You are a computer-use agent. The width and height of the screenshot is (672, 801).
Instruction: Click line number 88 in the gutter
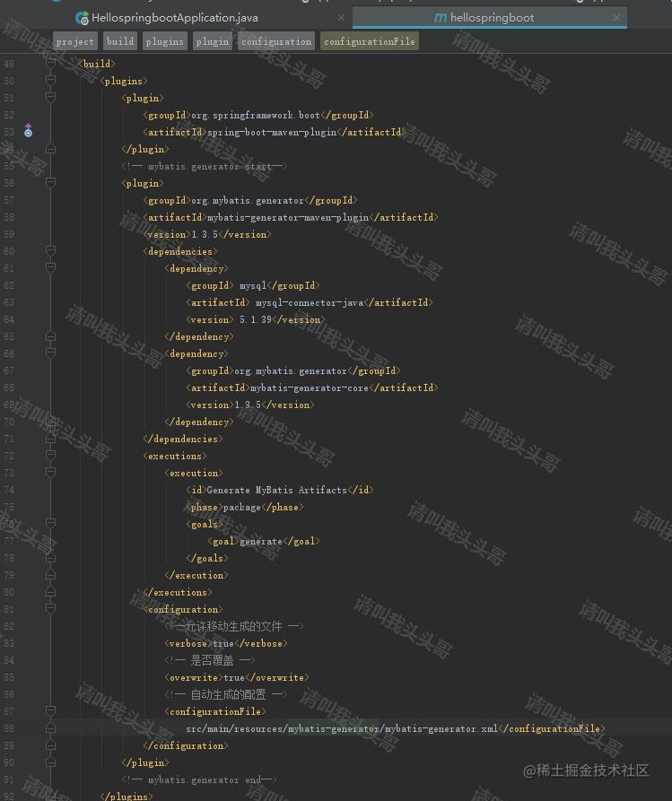coord(9,728)
